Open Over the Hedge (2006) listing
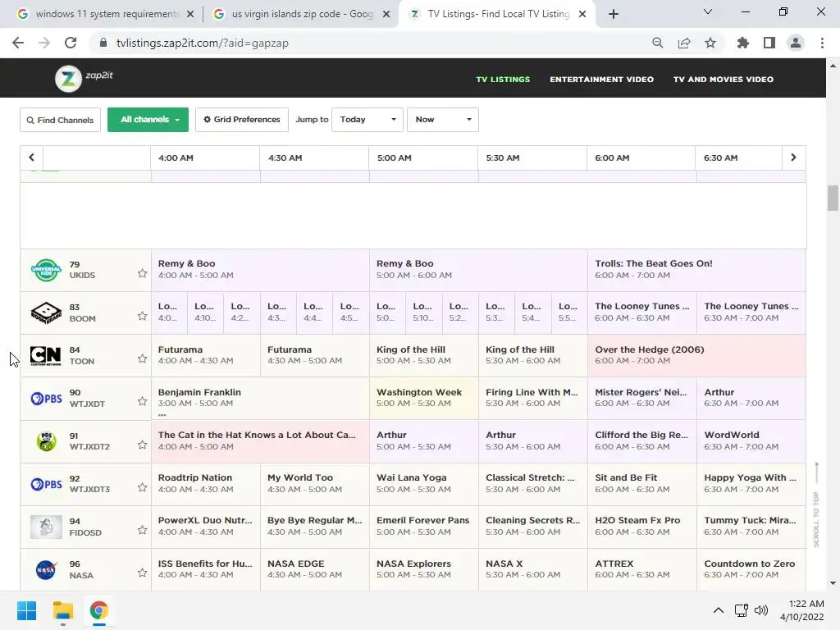This screenshot has width=840, height=630. 696,356
